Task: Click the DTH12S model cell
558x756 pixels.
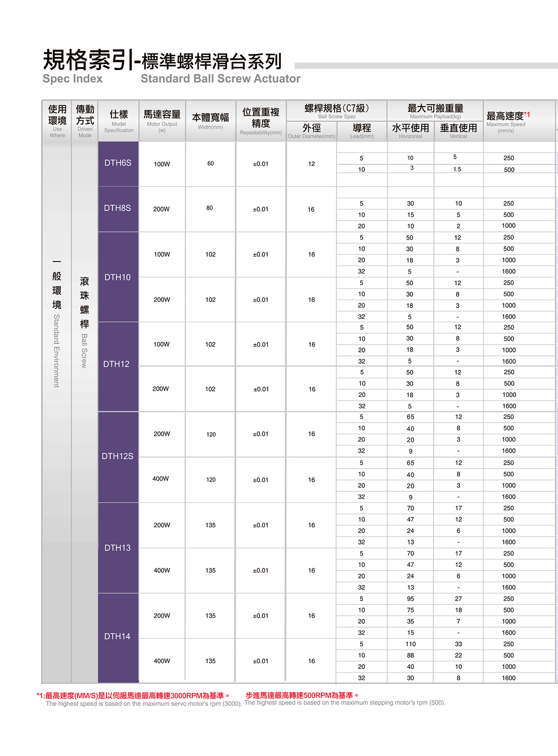Action: 118,456
